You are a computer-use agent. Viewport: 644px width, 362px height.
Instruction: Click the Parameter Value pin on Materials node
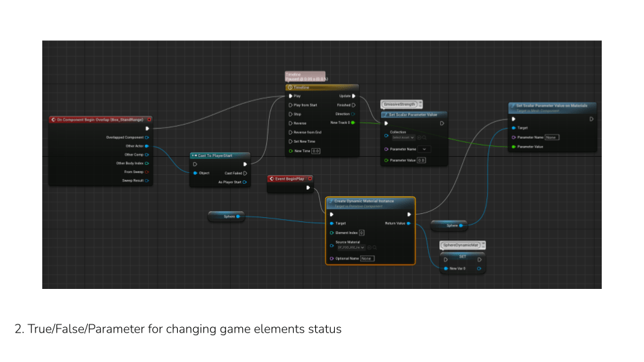click(x=514, y=146)
